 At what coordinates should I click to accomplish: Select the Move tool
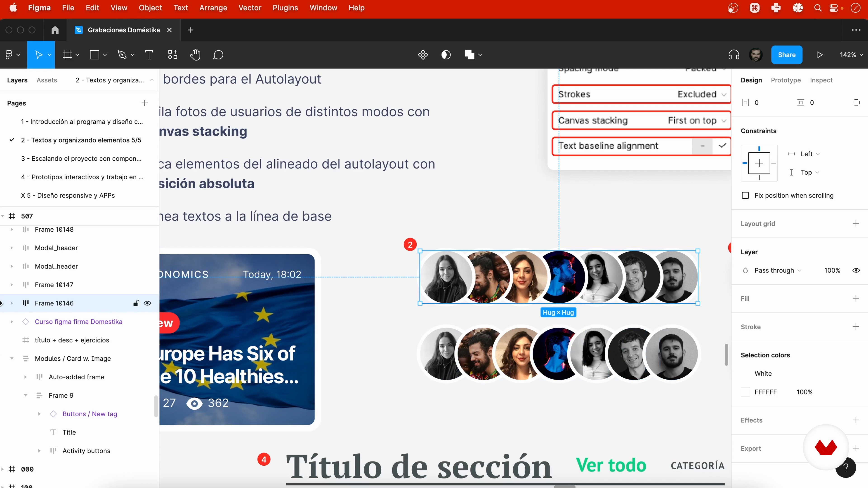(39, 54)
